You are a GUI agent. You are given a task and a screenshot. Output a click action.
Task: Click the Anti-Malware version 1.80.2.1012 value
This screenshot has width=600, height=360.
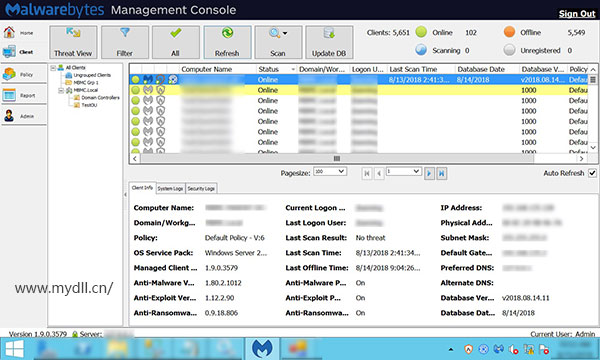(223, 283)
